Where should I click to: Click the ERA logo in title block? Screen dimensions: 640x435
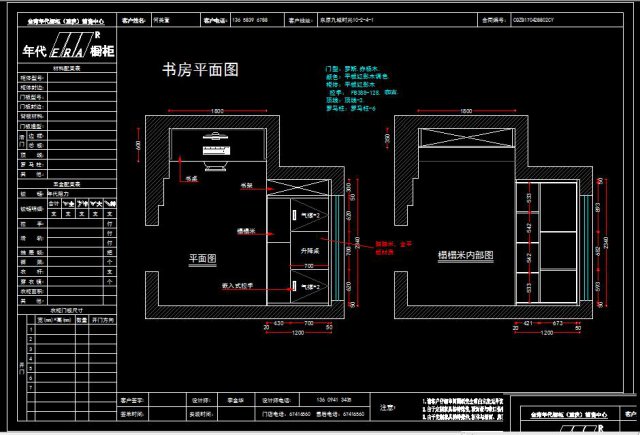(70, 47)
